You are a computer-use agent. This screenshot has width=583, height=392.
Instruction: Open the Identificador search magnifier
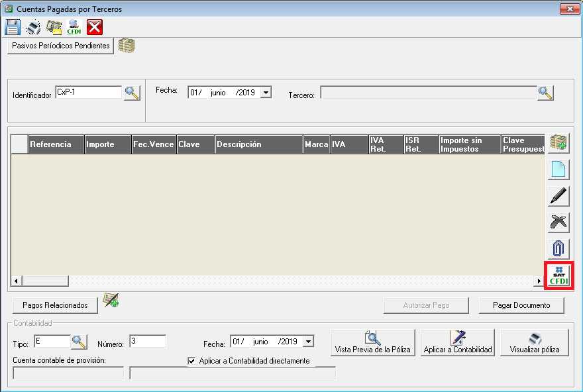132,93
